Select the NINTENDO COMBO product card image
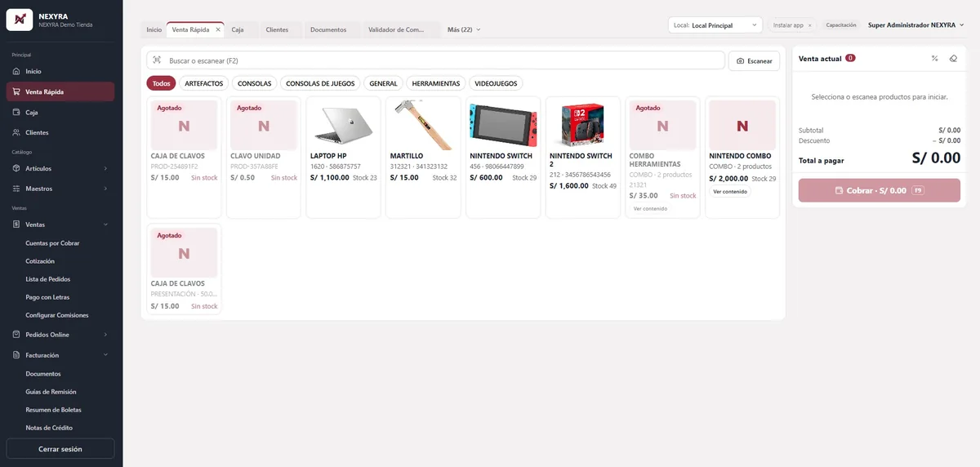The image size is (980, 467). click(742, 125)
